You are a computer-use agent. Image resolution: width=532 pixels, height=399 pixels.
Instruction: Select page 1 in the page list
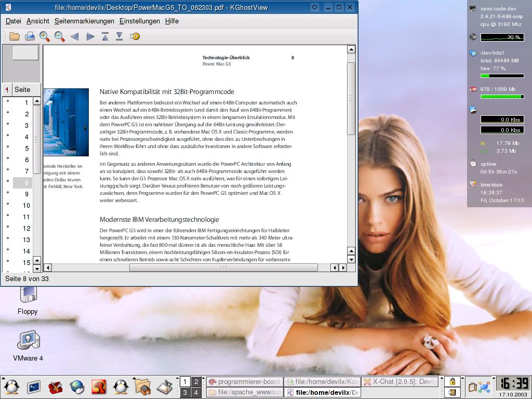(22, 102)
